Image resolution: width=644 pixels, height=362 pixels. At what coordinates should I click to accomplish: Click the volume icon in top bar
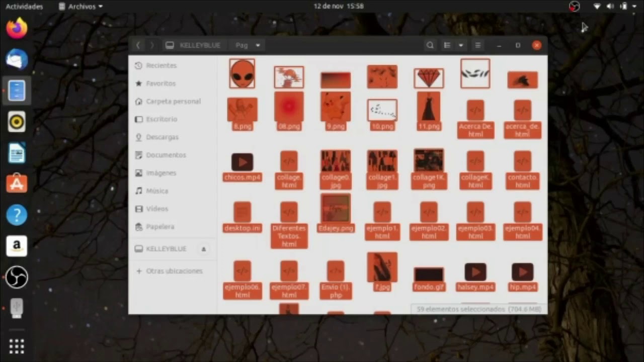pos(610,7)
